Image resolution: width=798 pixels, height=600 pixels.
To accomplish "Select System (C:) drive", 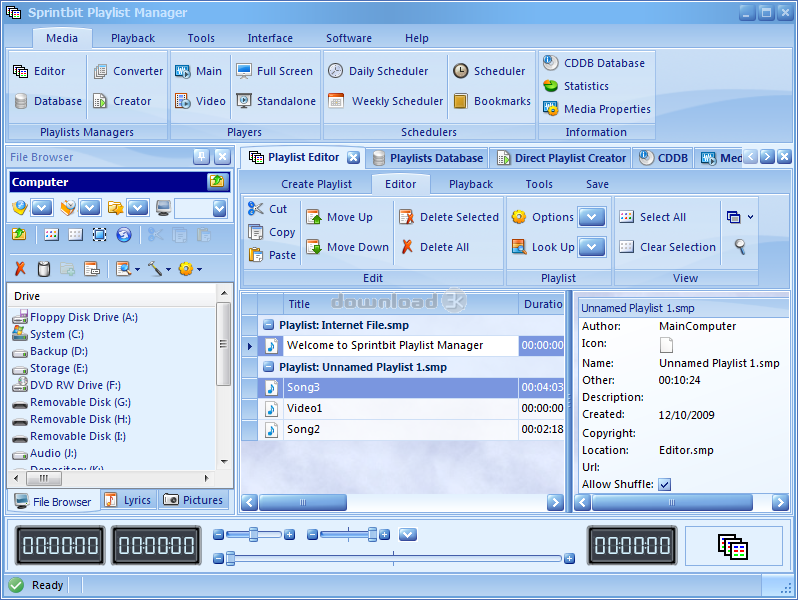I will click(x=48, y=334).
